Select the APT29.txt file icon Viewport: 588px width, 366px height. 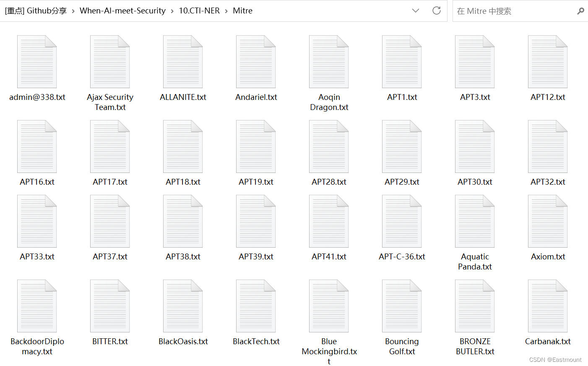pyautogui.click(x=402, y=146)
